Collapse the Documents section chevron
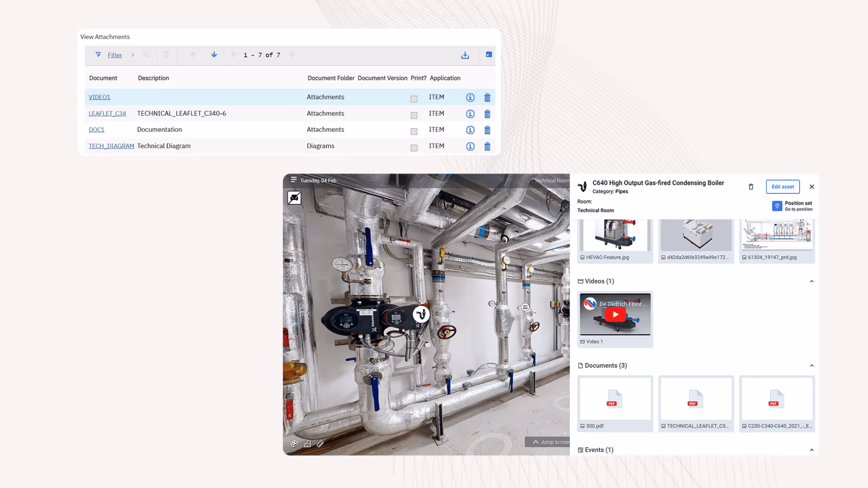This screenshot has height=488, width=868. [x=811, y=366]
